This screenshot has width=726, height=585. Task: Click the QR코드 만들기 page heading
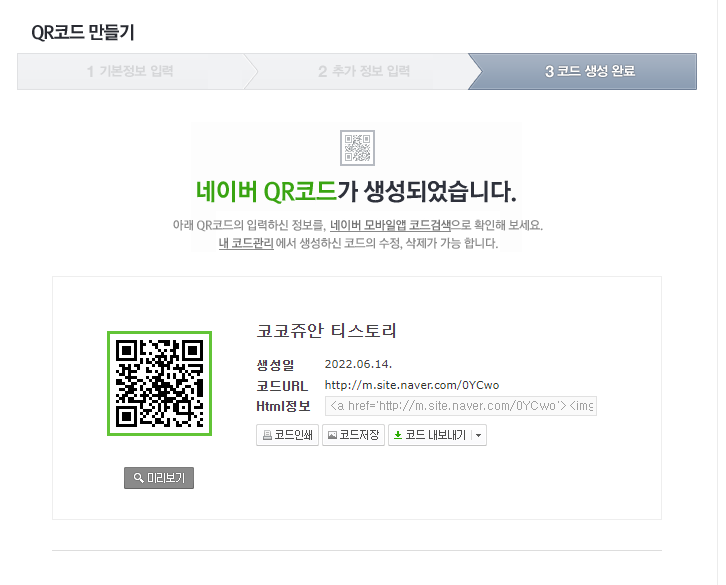[x=83, y=32]
